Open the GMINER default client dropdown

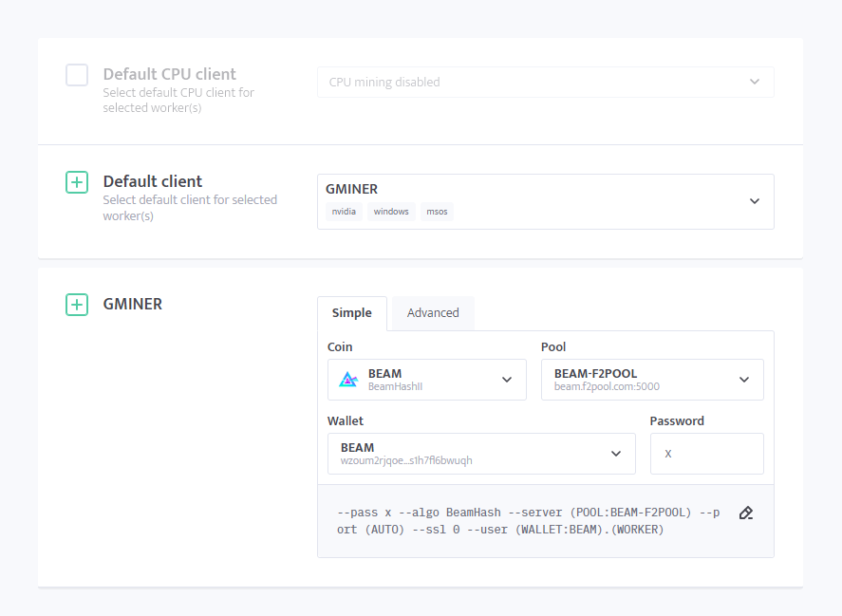pos(546,201)
